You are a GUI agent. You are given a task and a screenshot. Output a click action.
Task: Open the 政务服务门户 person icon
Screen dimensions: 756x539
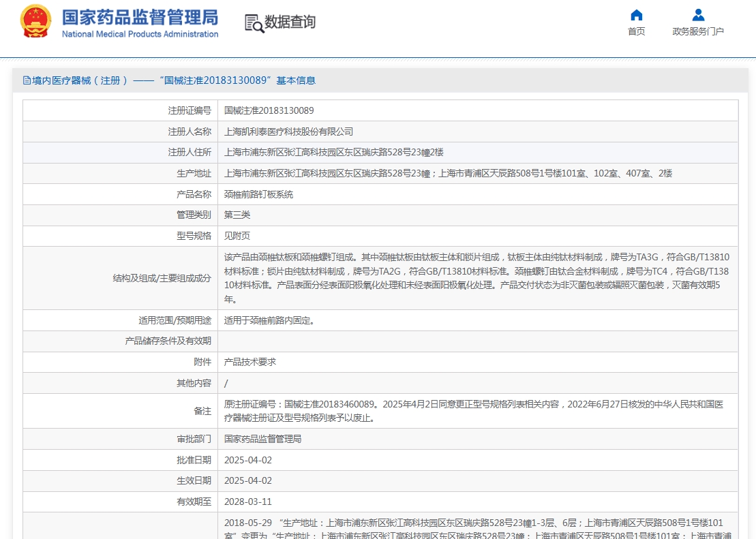point(698,16)
